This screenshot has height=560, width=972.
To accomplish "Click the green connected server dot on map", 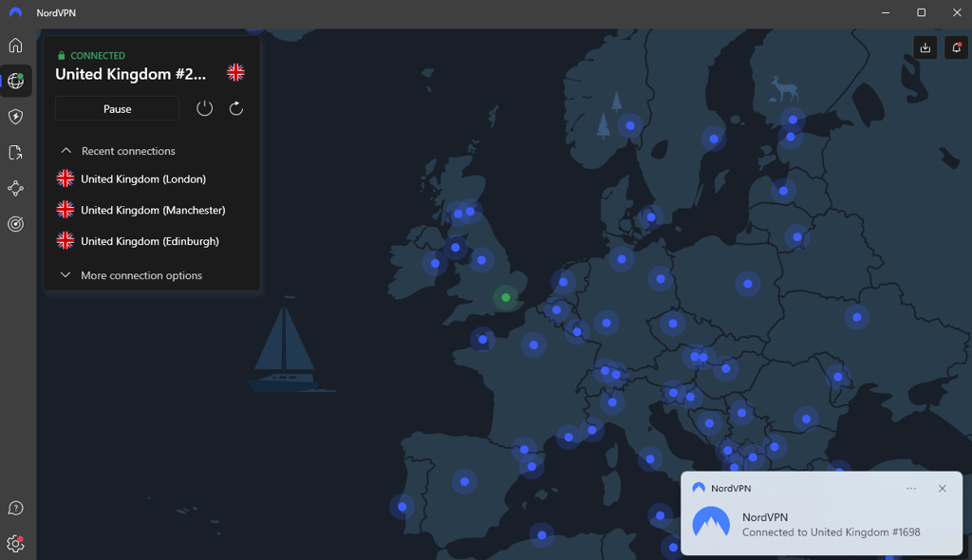I will 506,298.
